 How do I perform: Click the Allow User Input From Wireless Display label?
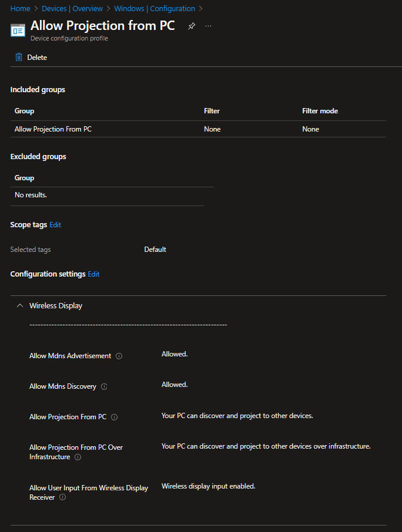89,492
